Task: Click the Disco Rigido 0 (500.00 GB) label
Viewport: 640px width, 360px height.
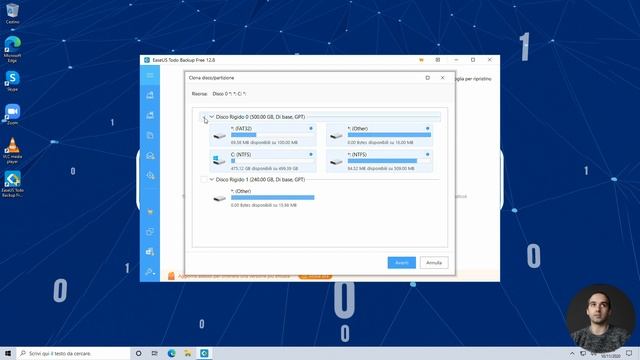Action: [260, 117]
